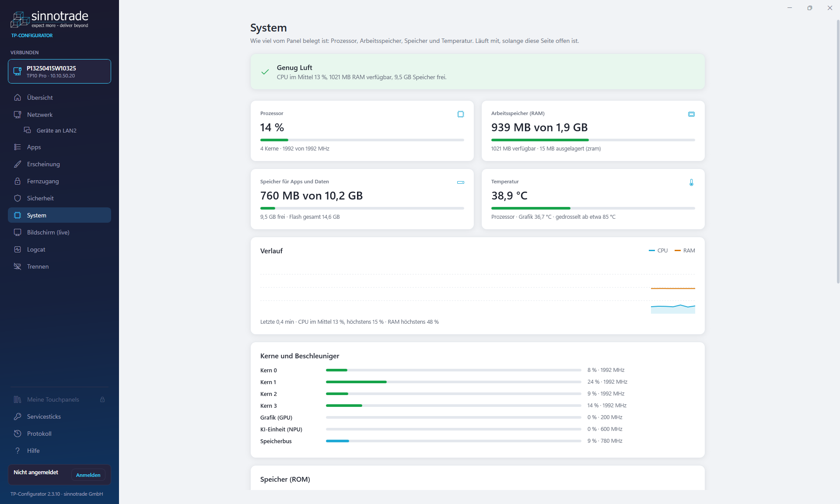Select the connected device P13250415W10325 card

(x=59, y=71)
